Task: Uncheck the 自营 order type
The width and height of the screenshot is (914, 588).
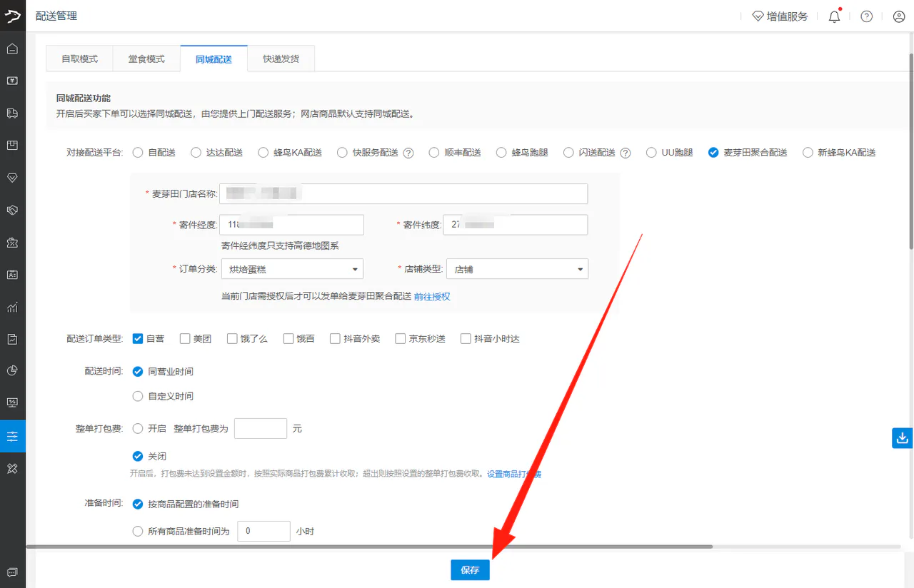Action: click(138, 339)
